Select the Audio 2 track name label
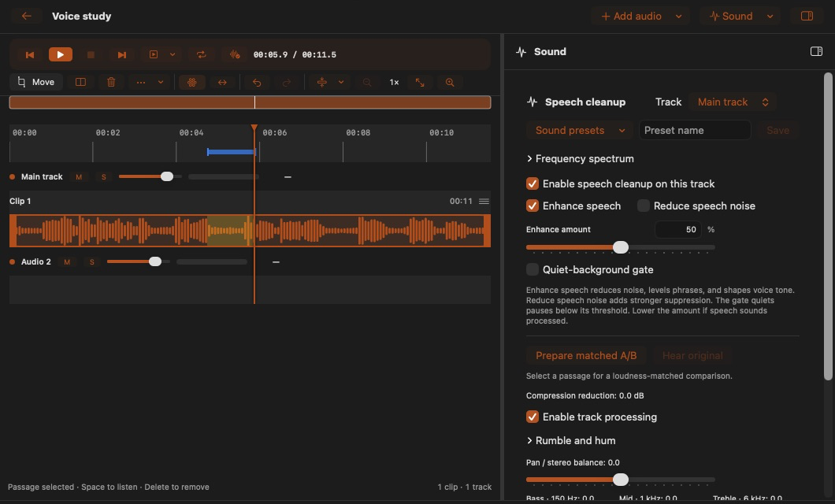Image resolution: width=835 pixels, height=504 pixels. click(35, 262)
